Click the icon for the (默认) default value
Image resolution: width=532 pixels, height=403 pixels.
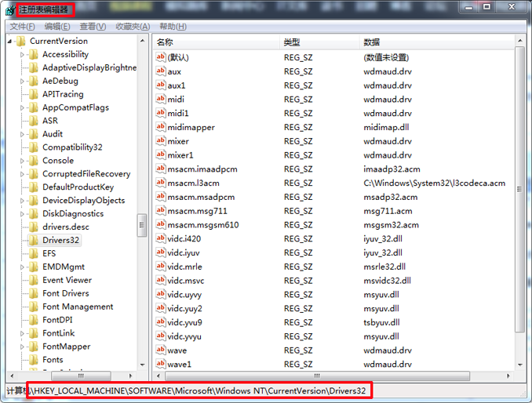(161, 57)
